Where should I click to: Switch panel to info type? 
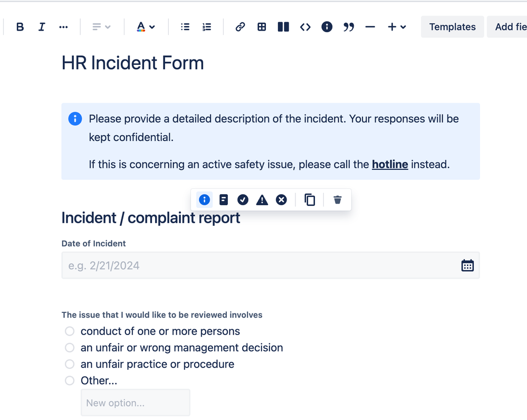[x=204, y=200]
